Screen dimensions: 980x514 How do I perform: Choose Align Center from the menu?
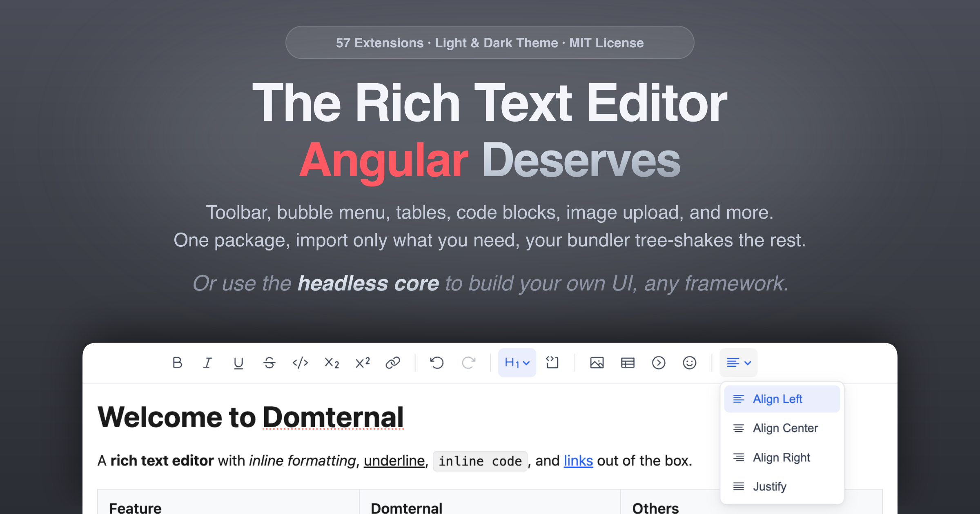(782, 428)
